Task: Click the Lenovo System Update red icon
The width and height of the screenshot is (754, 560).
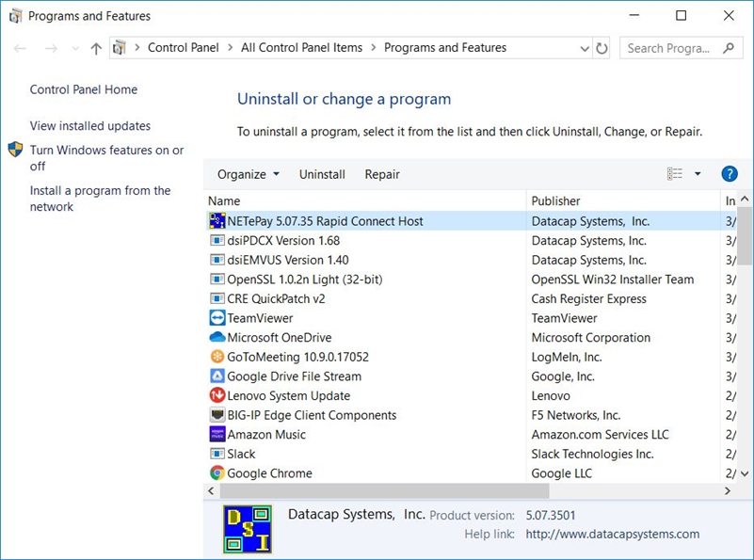Action: pyautogui.click(x=217, y=395)
